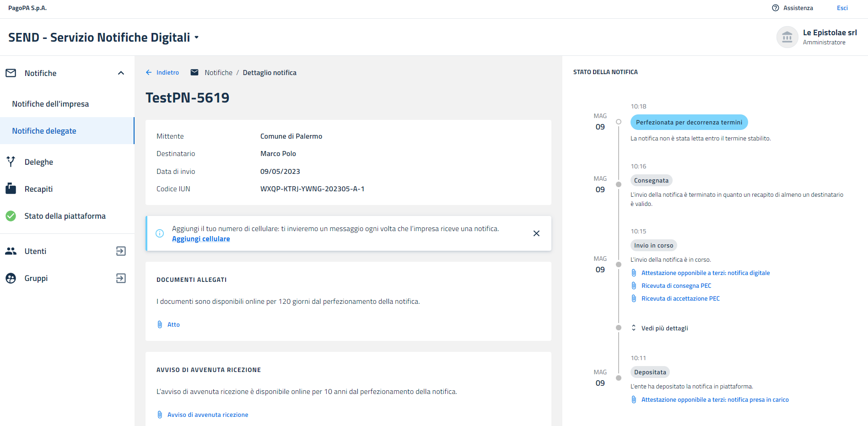
Task: Click the Deleghe fork icon in sidebar
Action: point(11,162)
